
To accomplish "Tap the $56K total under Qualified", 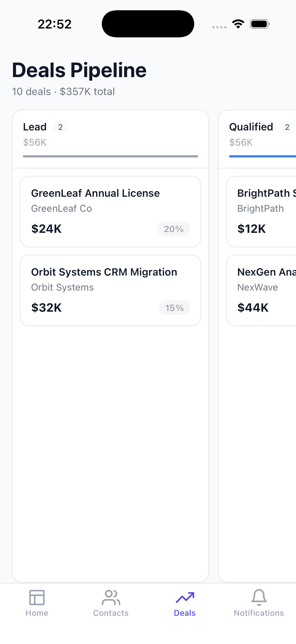I will [x=241, y=142].
